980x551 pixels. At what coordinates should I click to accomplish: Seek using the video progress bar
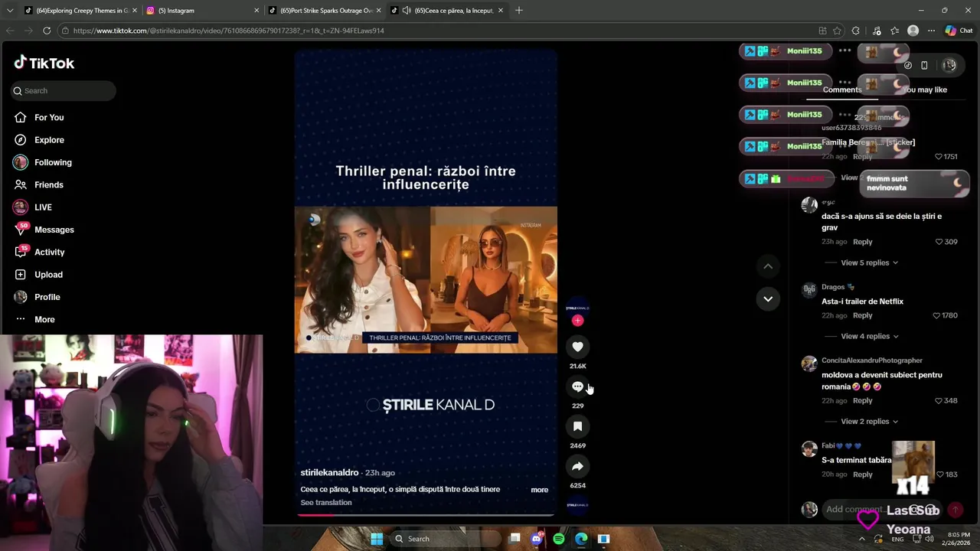click(426, 515)
